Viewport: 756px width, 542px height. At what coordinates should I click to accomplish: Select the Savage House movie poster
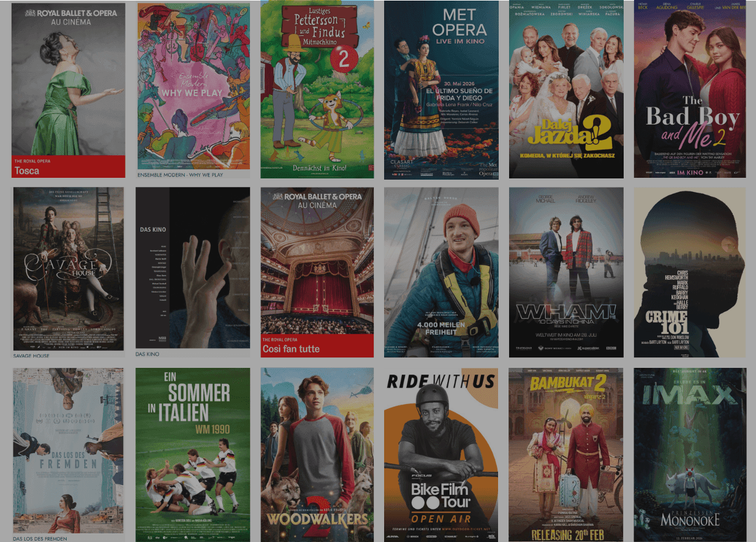(x=69, y=269)
